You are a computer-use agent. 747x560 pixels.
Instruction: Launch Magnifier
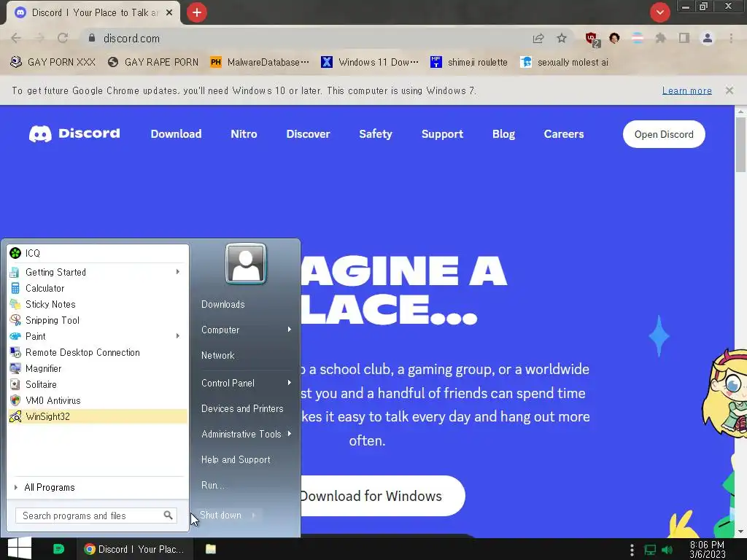pos(98,368)
